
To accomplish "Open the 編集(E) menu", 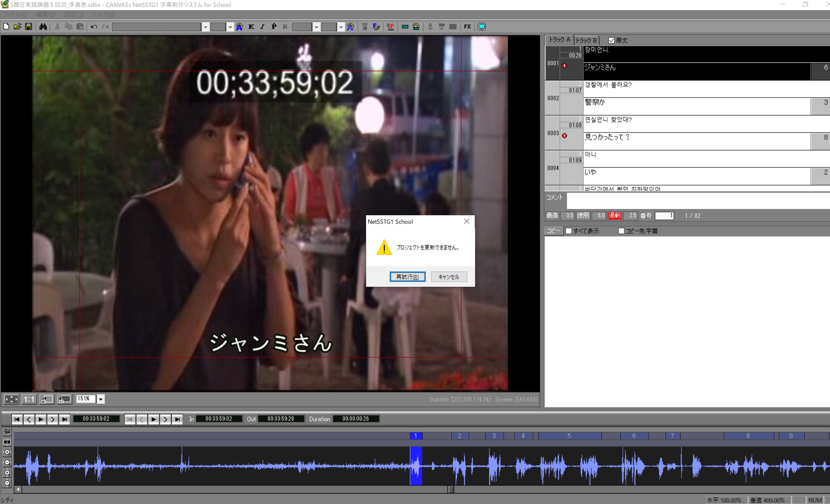I will tap(46, 14).
